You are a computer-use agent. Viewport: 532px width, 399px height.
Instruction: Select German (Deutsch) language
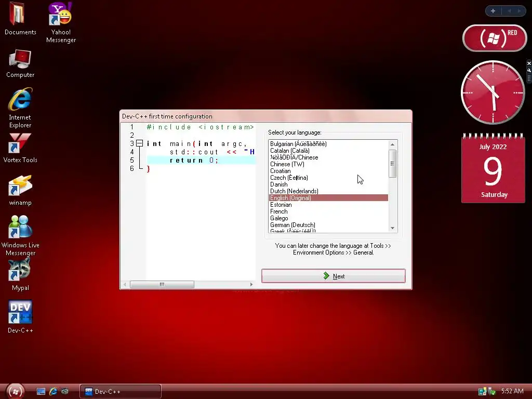(x=328, y=225)
